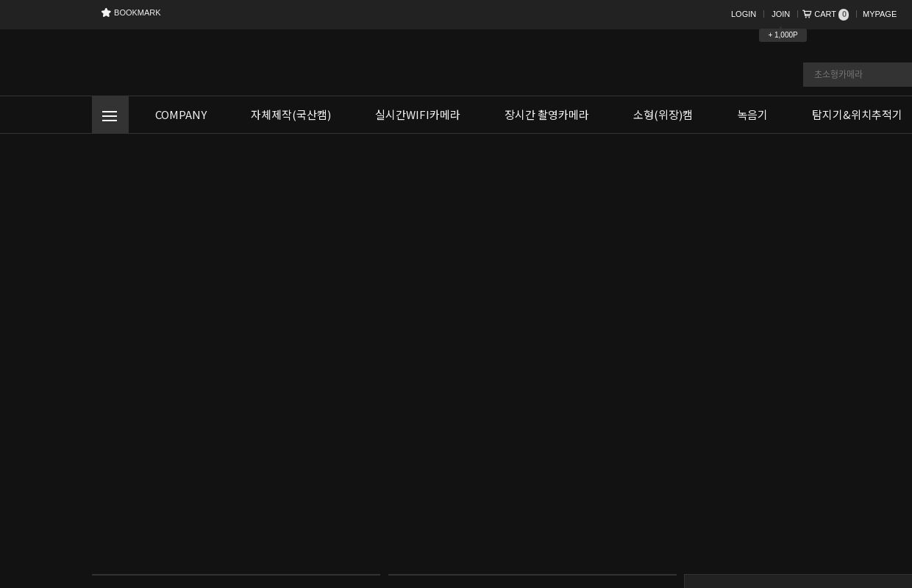Go to MYPAGE
This screenshot has width=912, height=588.
pos(879,14)
